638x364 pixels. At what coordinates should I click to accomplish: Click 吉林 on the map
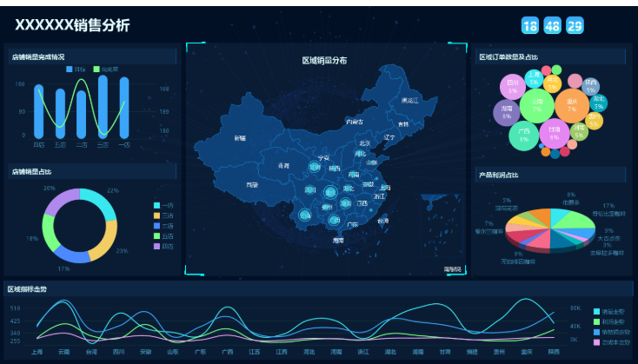click(403, 124)
